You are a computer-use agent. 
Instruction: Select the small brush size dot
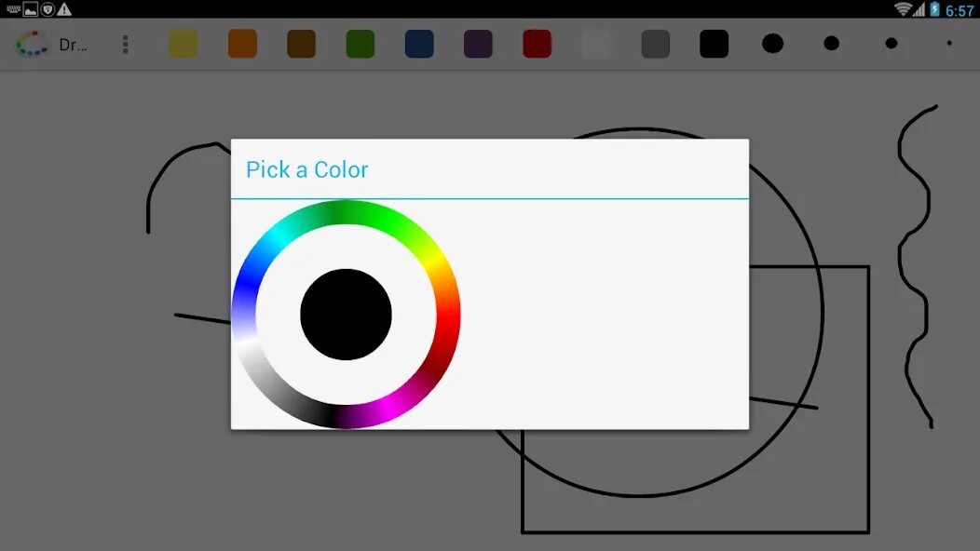[x=892, y=43]
